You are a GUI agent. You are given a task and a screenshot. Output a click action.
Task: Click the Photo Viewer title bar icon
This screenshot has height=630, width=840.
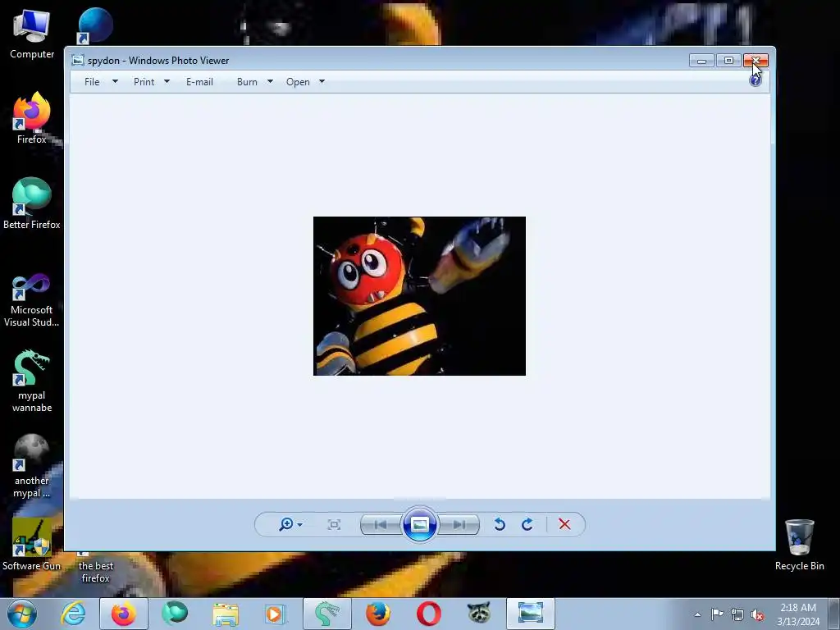click(78, 60)
